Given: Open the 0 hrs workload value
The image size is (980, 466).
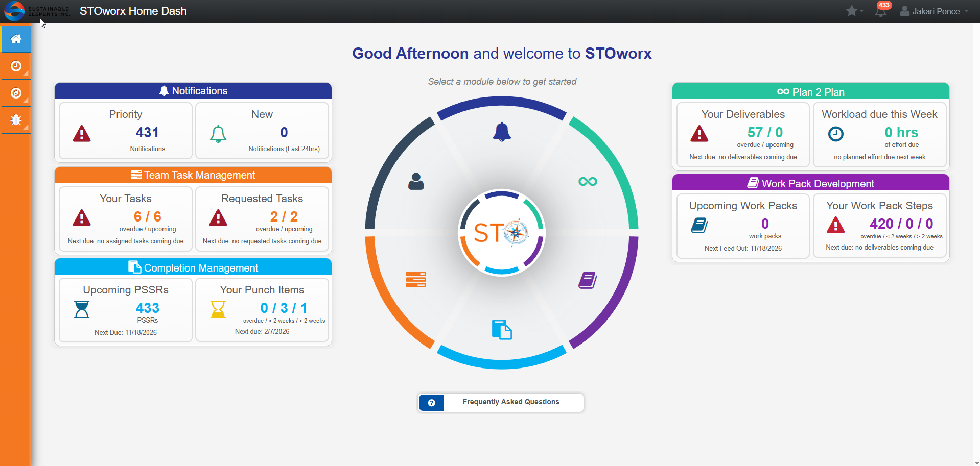Looking at the screenshot, I should point(901,132).
